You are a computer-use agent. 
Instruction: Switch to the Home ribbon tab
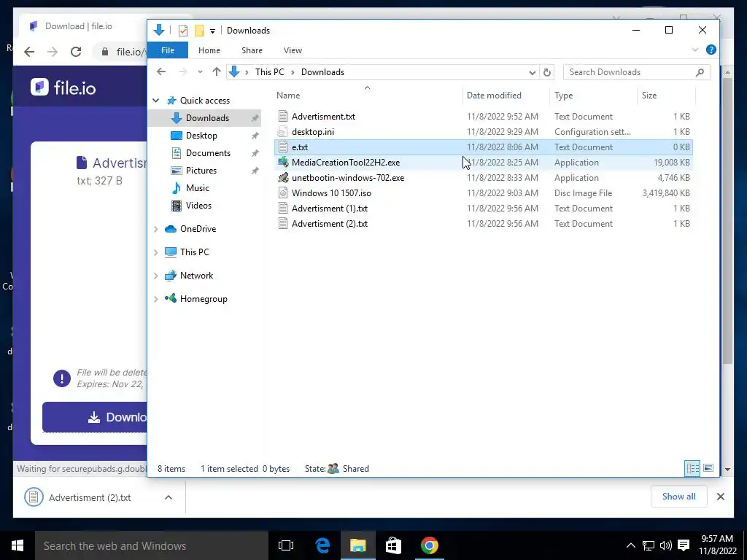tap(209, 50)
